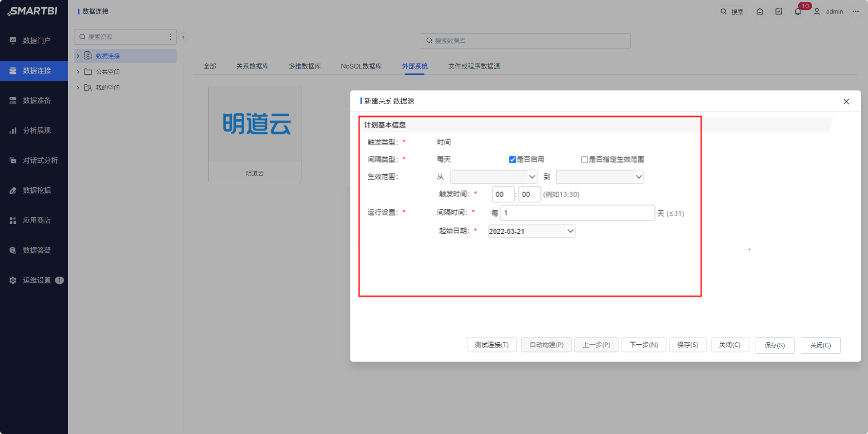Switch to the 关系数据库 tab
868x434 pixels.
(x=252, y=66)
